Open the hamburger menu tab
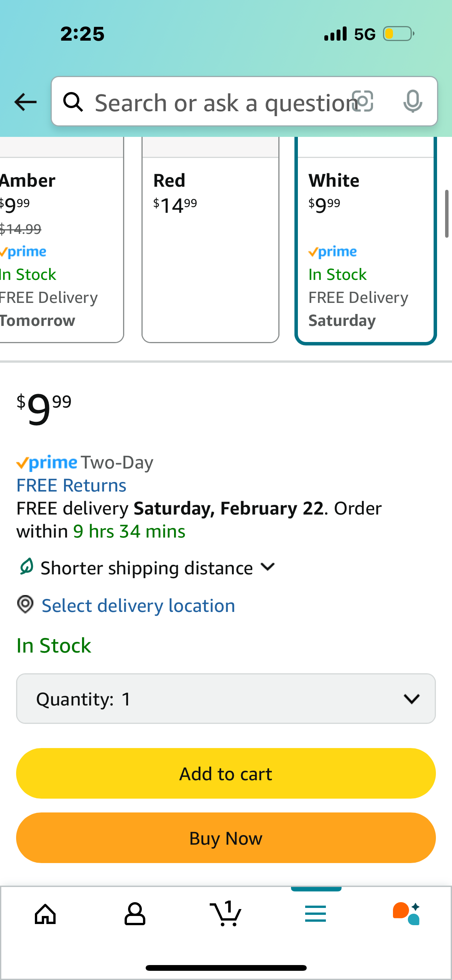The width and height of the screenshot is (452, 980). click(316, 914)
